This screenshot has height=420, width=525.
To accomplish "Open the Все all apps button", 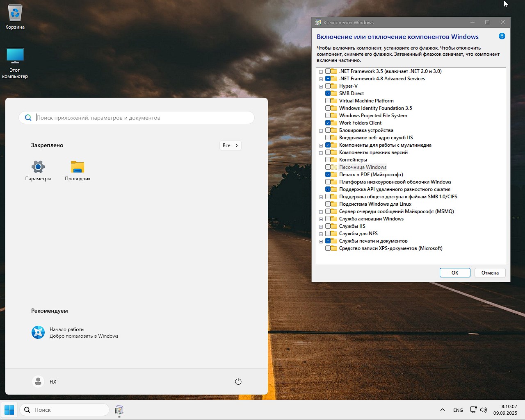I will pos(230,145).
